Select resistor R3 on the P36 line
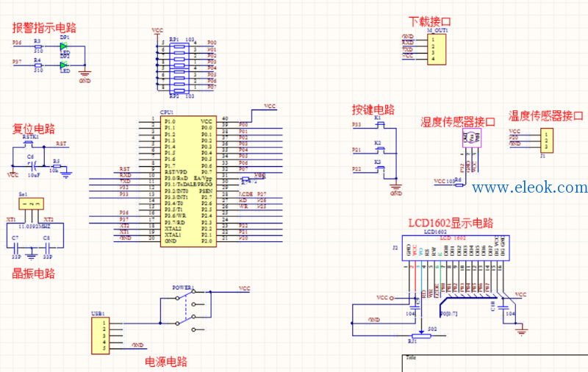588x372 pixels. 37,46
